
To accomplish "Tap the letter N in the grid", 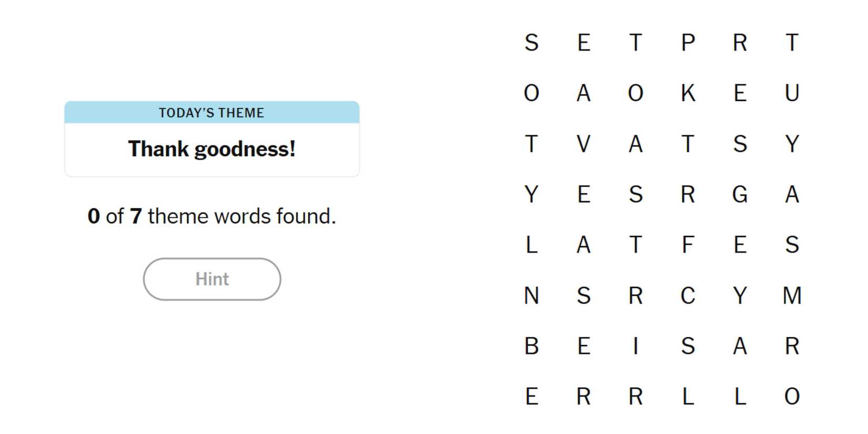I will [531, 295].
